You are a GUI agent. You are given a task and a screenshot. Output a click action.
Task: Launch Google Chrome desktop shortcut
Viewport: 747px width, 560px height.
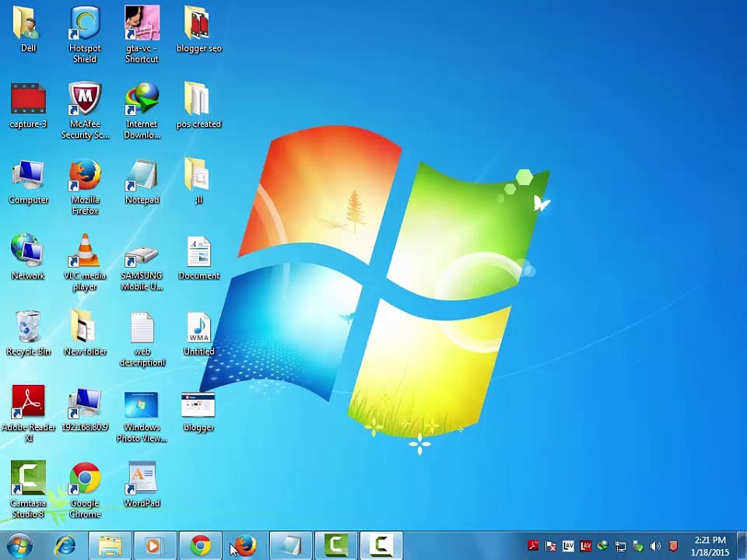tap(85, 489)
